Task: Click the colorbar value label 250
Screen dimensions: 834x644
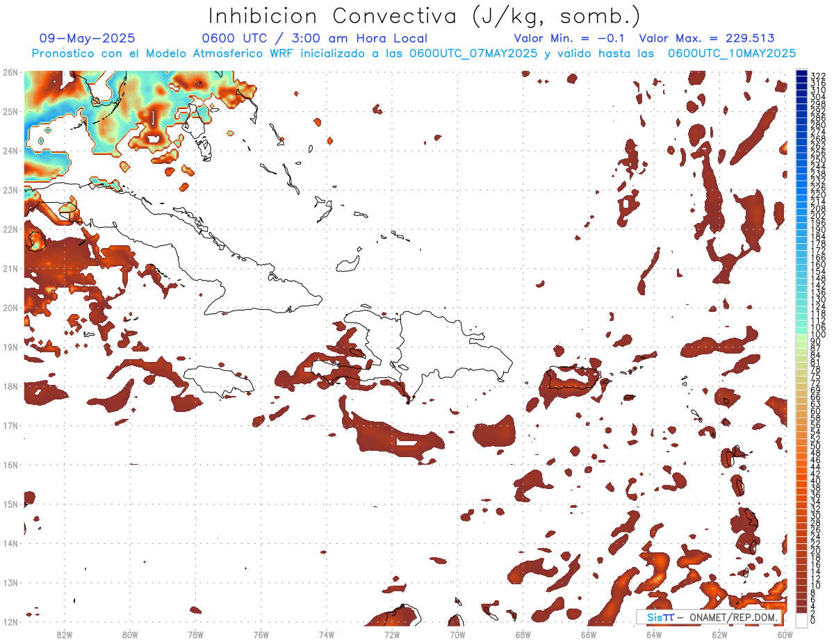Action: [818, 160]
